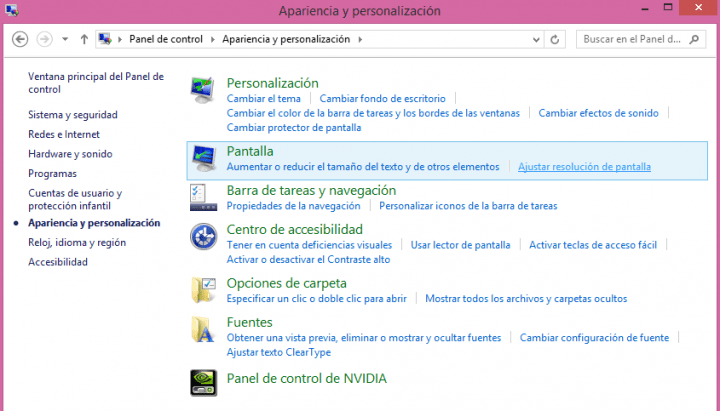Click the forward navigation arrow
The image size is (720, 411).
tap(45, 39)
